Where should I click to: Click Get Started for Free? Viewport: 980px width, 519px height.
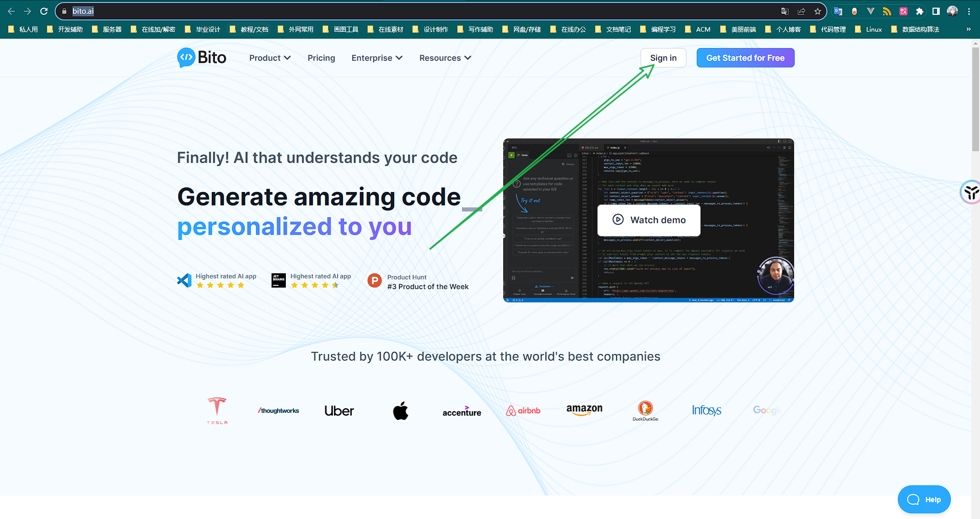pyautogui.click(x=745, y=58)
